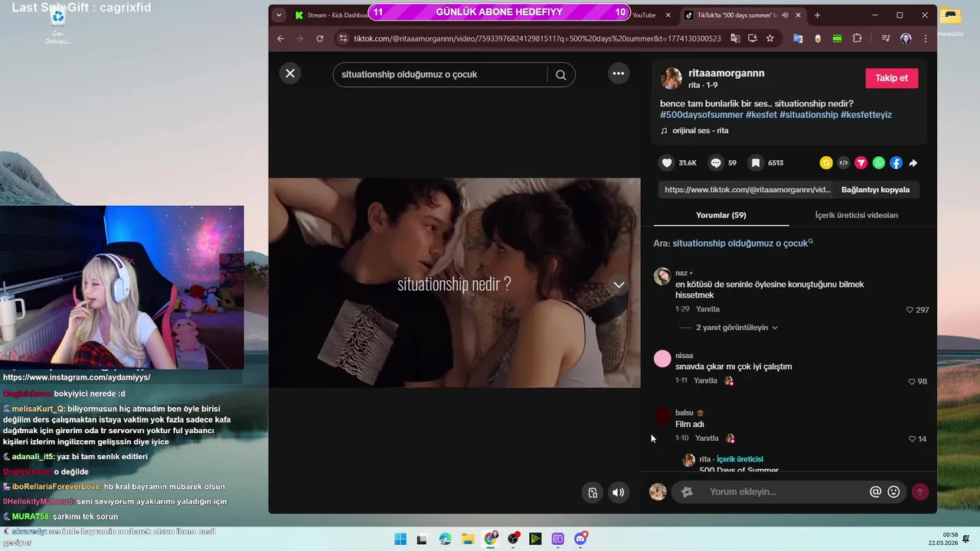The image size is (980, 551).
Task: Open Chrome three-dot menu
Action: click(926, 38)
